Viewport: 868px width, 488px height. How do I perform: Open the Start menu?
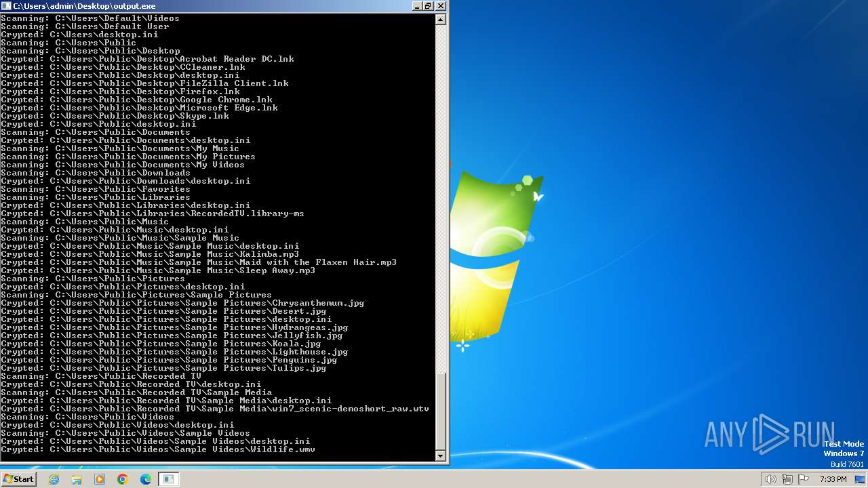point(18,479)
